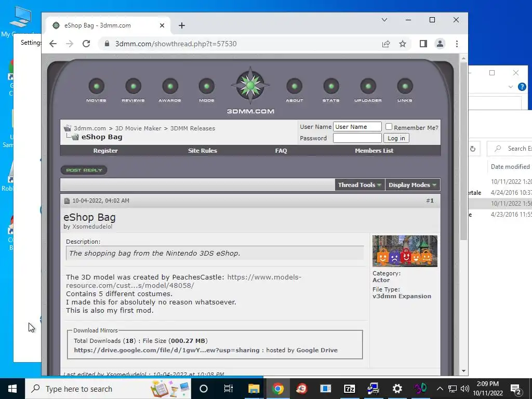This screenshot has width=532, height=399.
Task: Open the Awards section orb
Action: click(x=170, y=86)
